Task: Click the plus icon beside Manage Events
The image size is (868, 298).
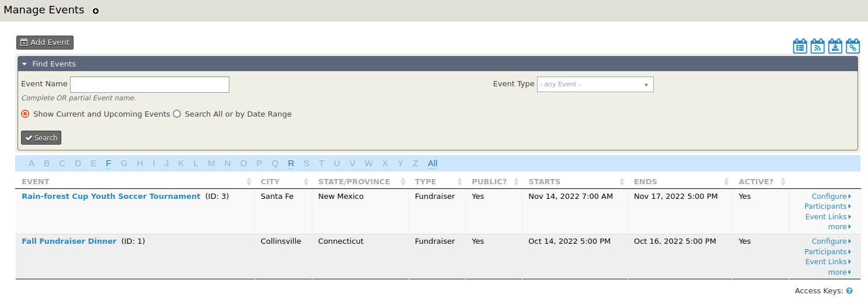Action: 96,11
